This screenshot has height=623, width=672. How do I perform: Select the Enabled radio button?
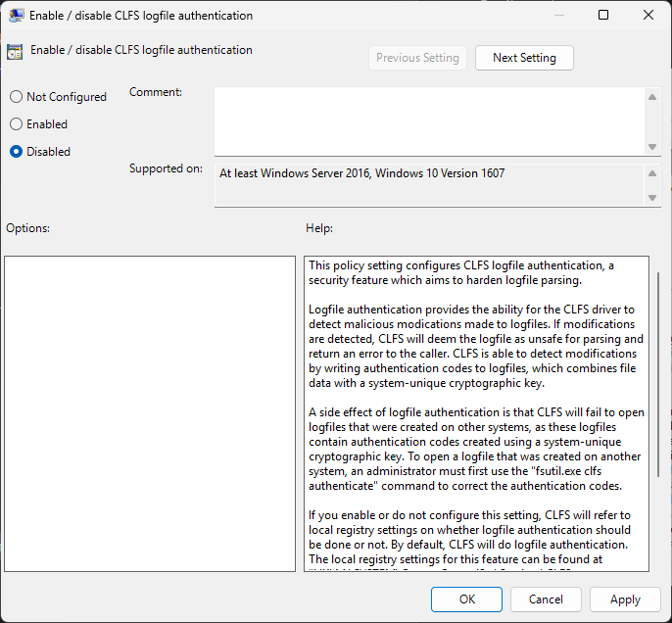coord(16,124)
